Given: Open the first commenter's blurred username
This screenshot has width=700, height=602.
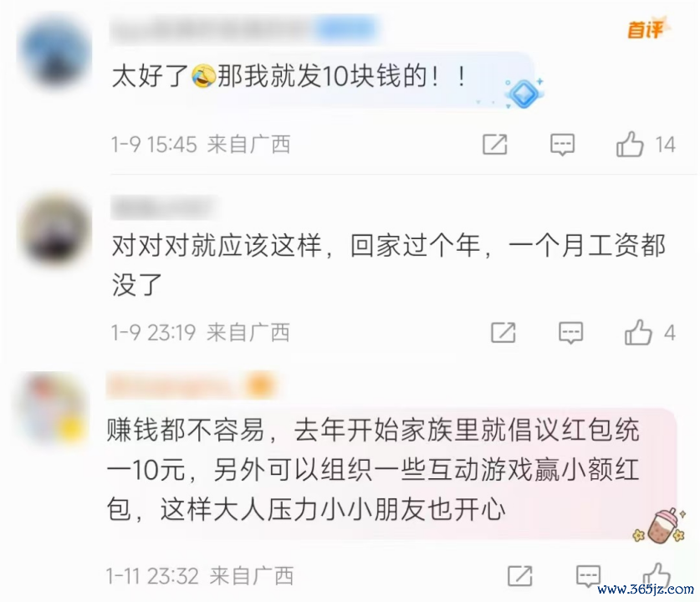Looking at the screenshot, I should [x=243, y=29].
